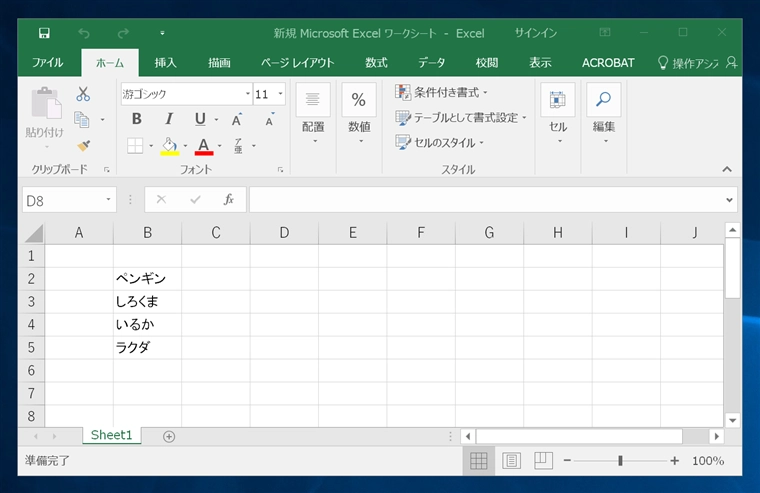
Task: Open the font size 11 dropdown
Action: (x=280, y=94)
